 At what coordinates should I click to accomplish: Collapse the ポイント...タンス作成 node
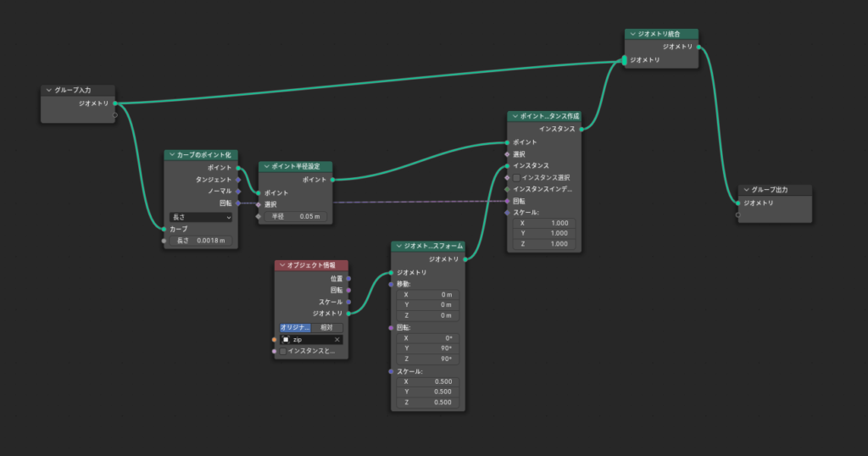515,116
